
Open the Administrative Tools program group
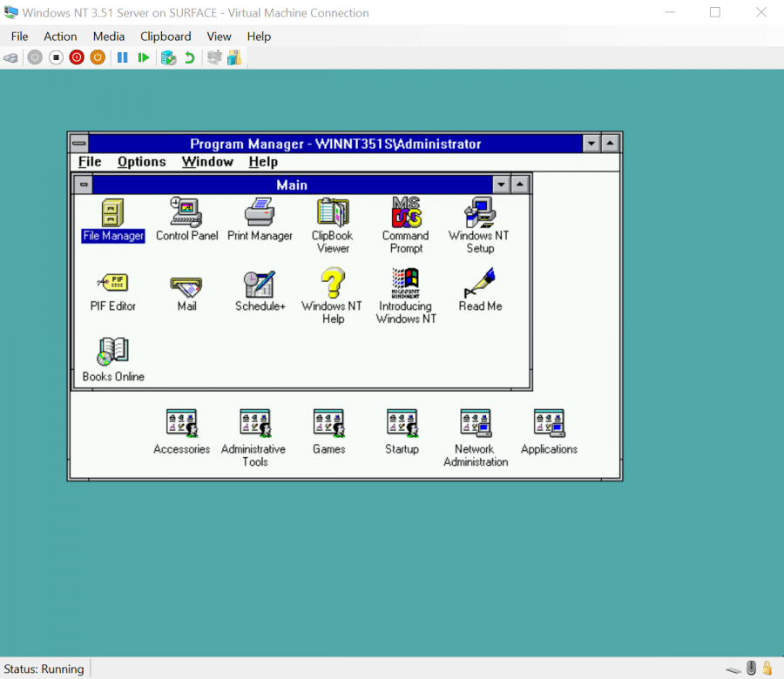pos(253,424)
